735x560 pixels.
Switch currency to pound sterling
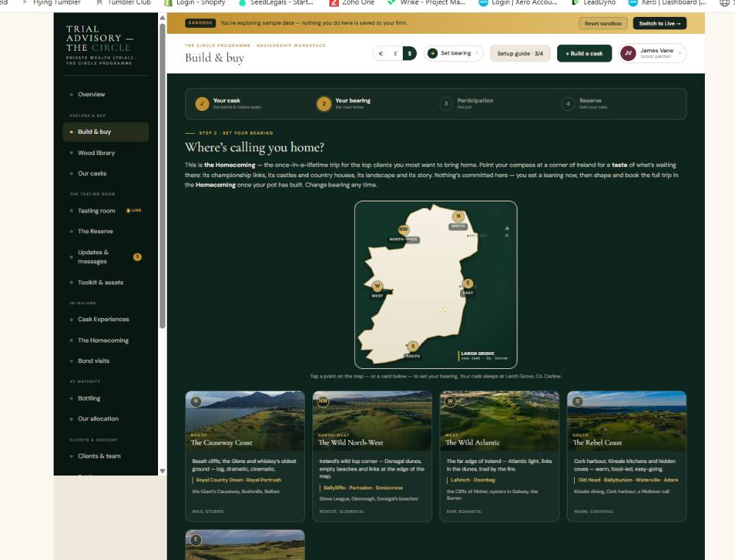(395, 54)
